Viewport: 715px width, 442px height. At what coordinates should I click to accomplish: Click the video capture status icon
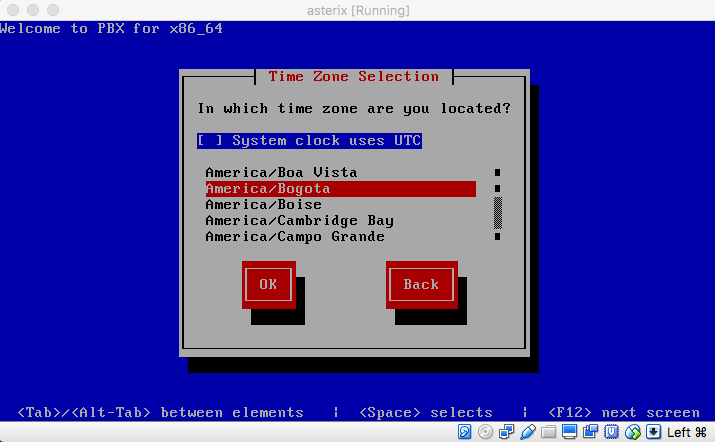pos(591,431)
